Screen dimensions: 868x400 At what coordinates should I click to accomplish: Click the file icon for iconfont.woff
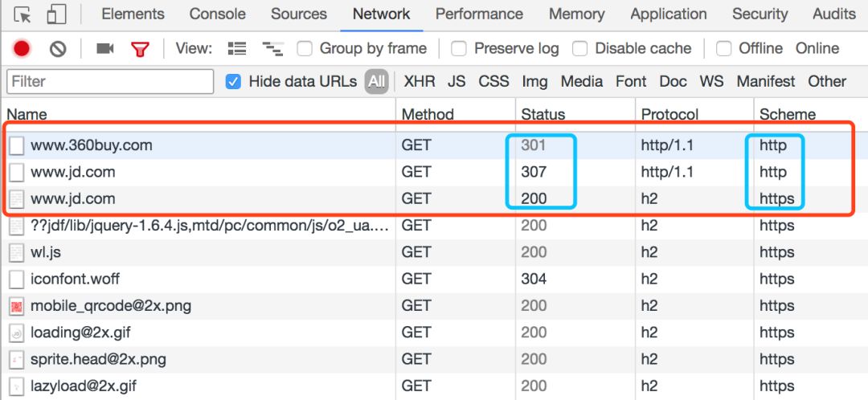pos(17,280)
